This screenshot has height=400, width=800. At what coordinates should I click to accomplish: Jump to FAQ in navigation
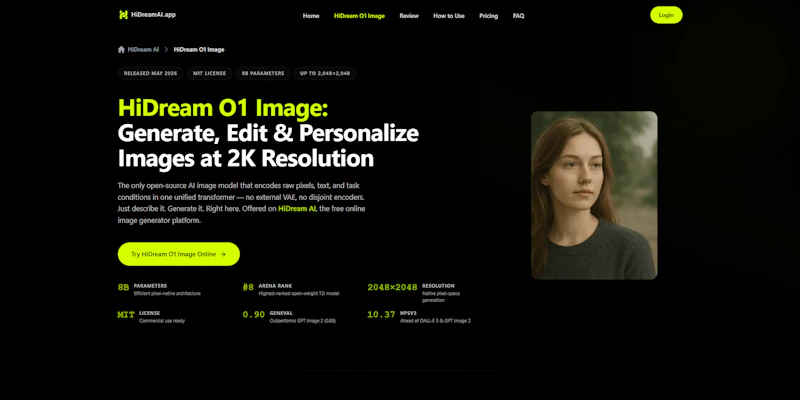pyautogui.click(x=518, y=16)
